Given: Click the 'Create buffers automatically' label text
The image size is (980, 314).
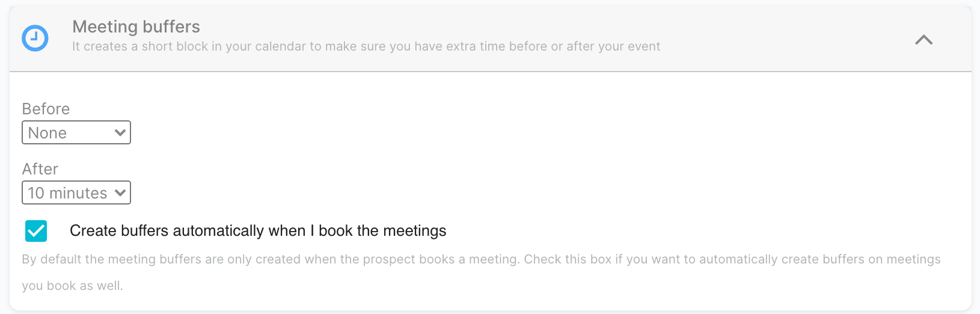Looking at the screenshot, I should (x=257, y=230).
